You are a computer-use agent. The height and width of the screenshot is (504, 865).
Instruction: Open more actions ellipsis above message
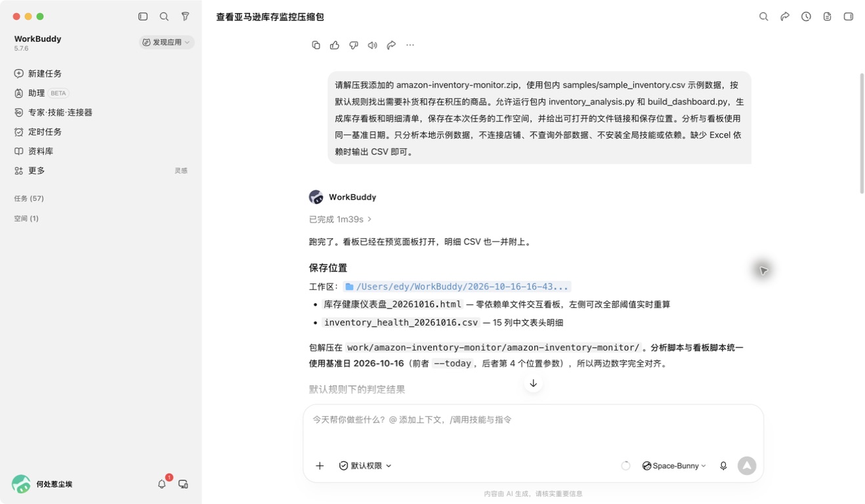[410, 45]
